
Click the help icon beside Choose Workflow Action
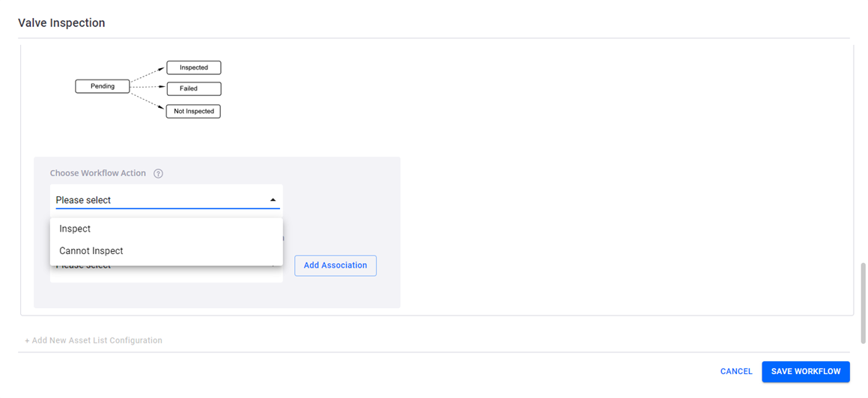click(158, 173)
